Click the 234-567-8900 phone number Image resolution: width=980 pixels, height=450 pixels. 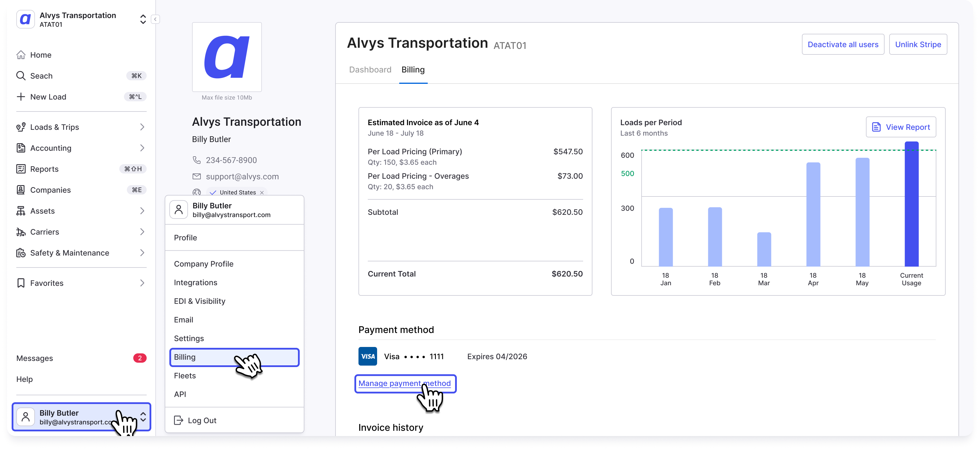(231, 160)
